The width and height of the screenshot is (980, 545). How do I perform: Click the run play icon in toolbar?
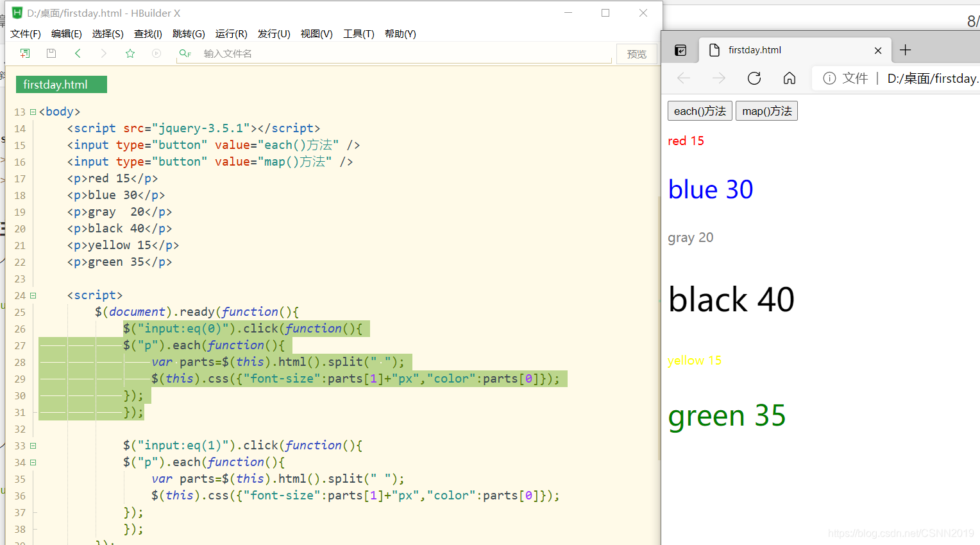[156, 53]
